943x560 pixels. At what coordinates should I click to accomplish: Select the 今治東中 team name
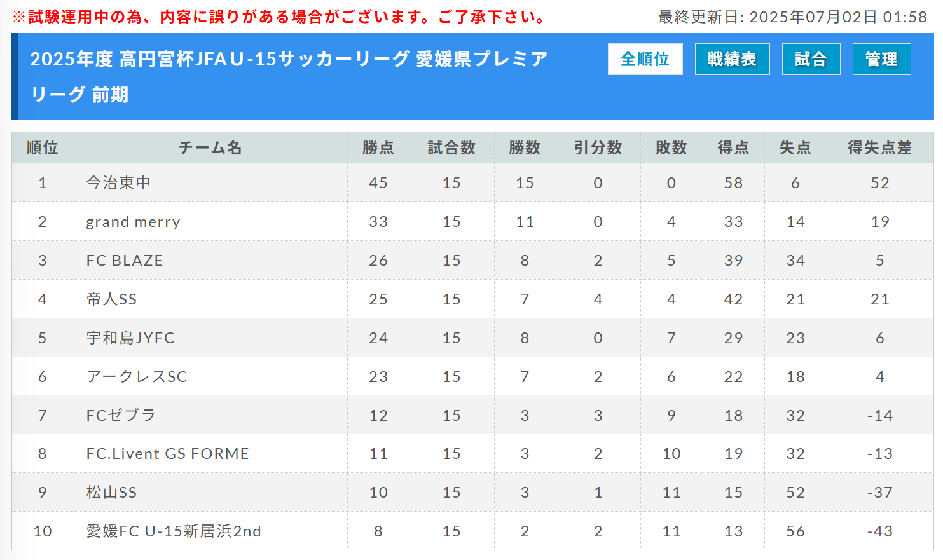pyautogui.click(x=118, y=183)
